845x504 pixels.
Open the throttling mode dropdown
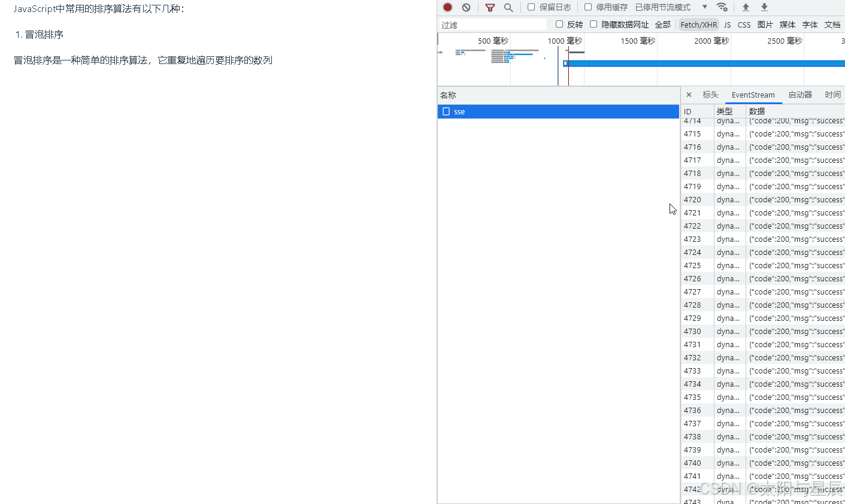704,7
